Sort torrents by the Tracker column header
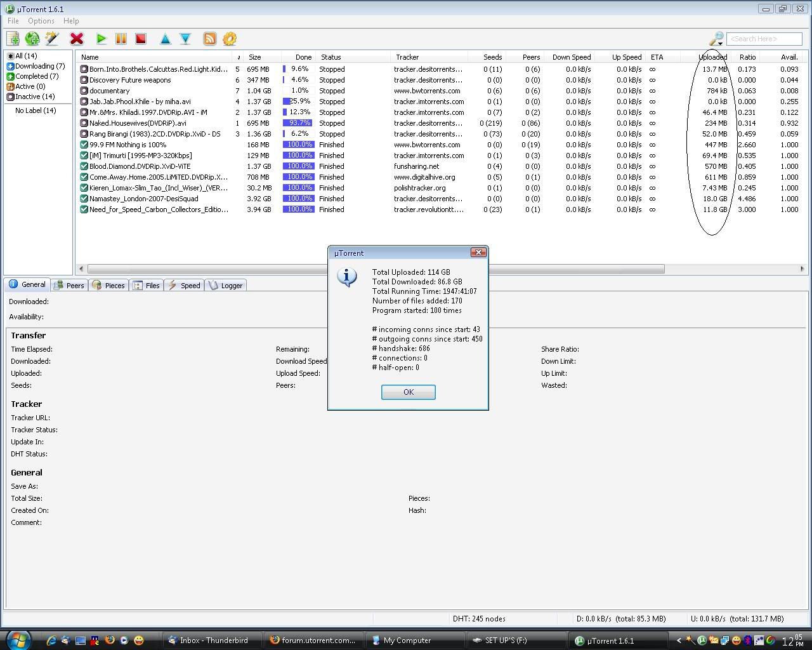This screenshot has width=812, height=650. point(429,57)
